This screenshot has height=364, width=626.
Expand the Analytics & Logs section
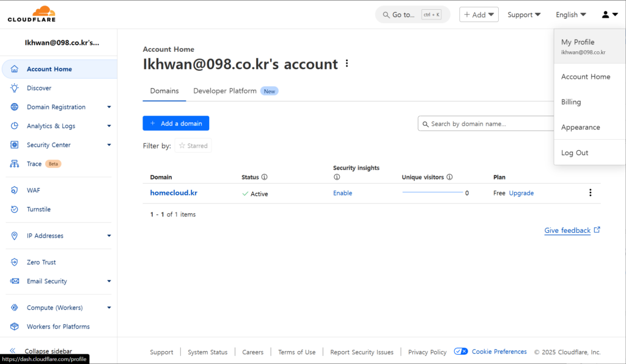click(x=109, y=126)
